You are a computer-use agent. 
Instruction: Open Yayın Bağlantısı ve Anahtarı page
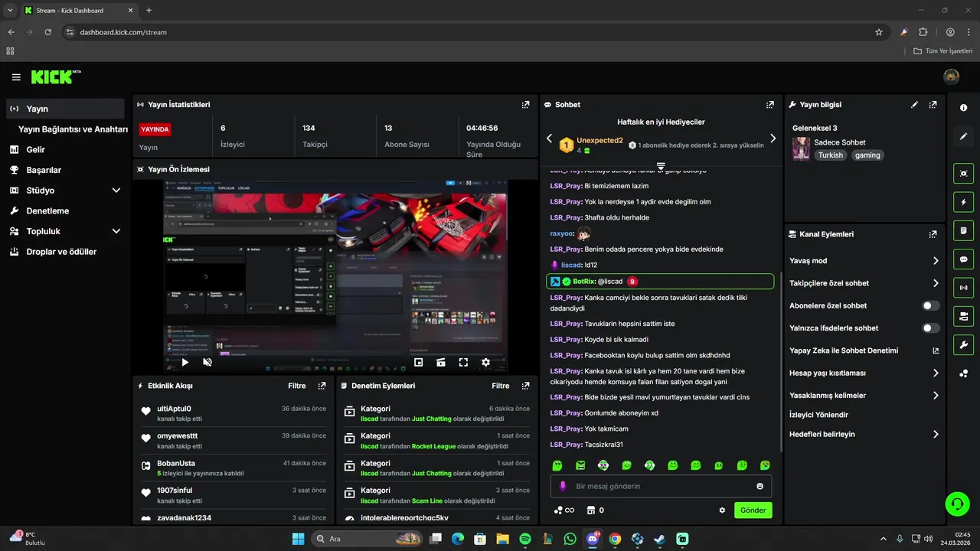coord(73,129)
